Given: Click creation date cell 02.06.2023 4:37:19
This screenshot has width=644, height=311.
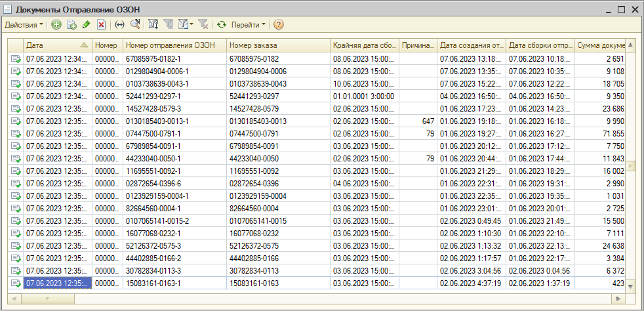Looking at the screenshot, I should point(471,283).
